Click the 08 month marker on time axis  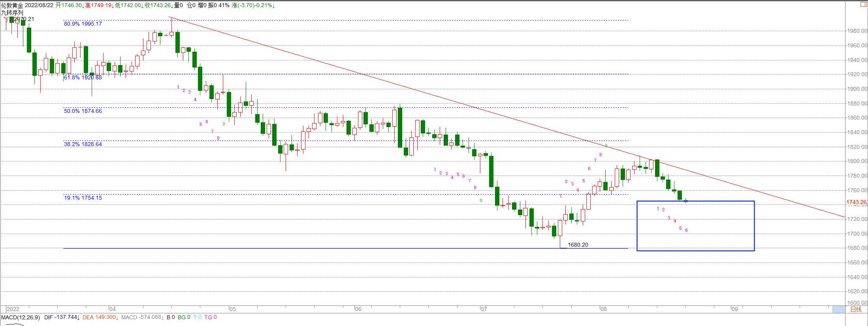tap(603, 309)
